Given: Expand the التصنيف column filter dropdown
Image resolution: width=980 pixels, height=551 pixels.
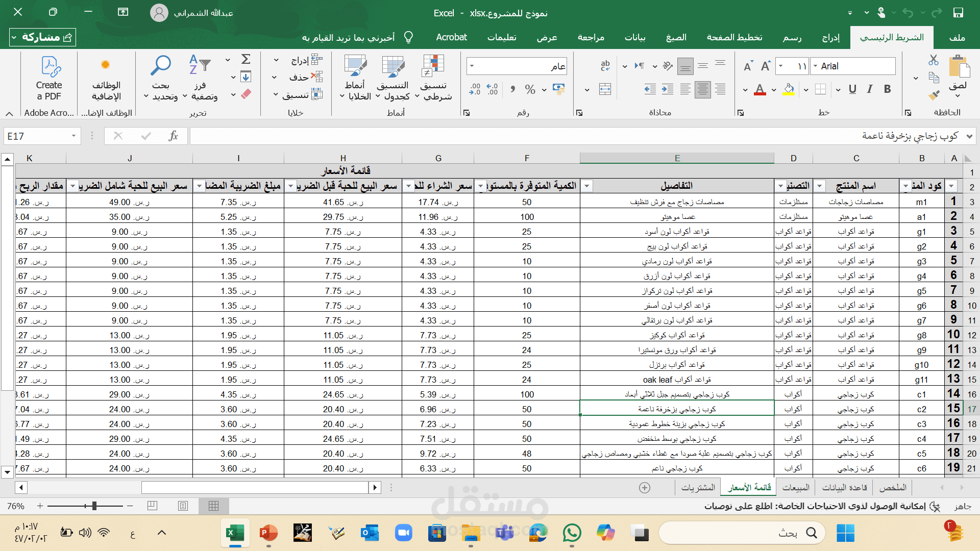Looking at the screenshot, I should click(x=780, y=186).
